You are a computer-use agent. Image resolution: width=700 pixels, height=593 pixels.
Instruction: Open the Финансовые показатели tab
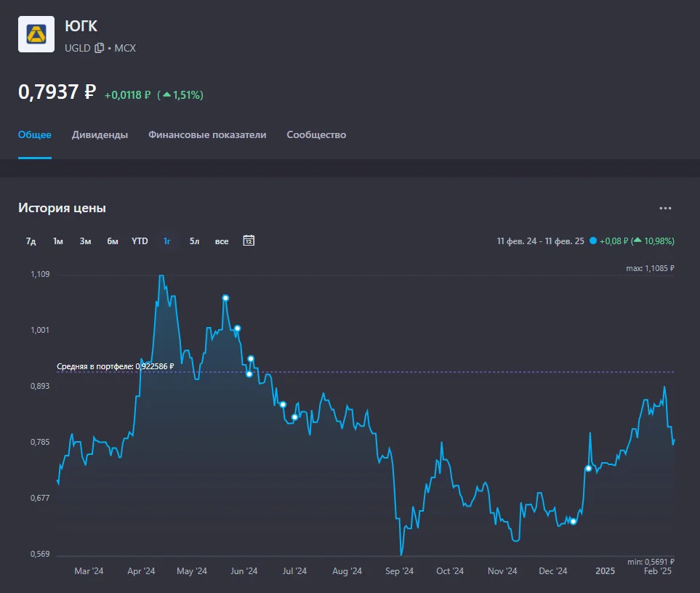click(207, 134)
